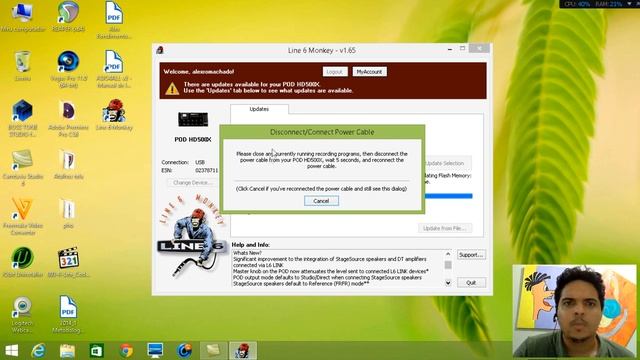Click the Help and Info scrollbar thumb
640x360 pixels.
coord(448,265)
